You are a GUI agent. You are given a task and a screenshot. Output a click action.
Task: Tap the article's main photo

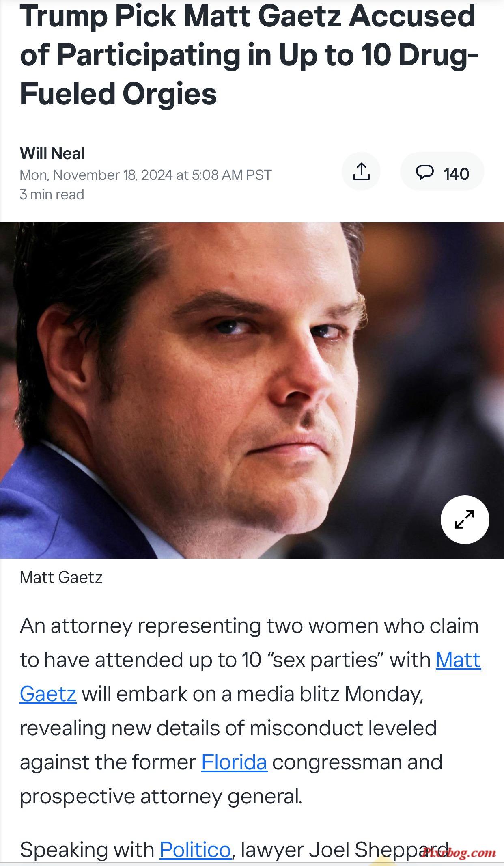[252, 390]
